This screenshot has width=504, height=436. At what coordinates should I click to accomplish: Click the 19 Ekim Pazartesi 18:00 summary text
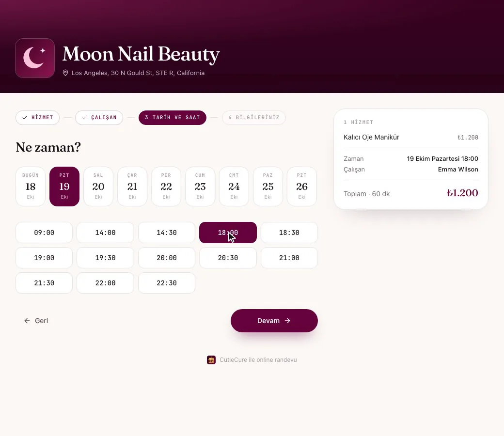point(442,159)
